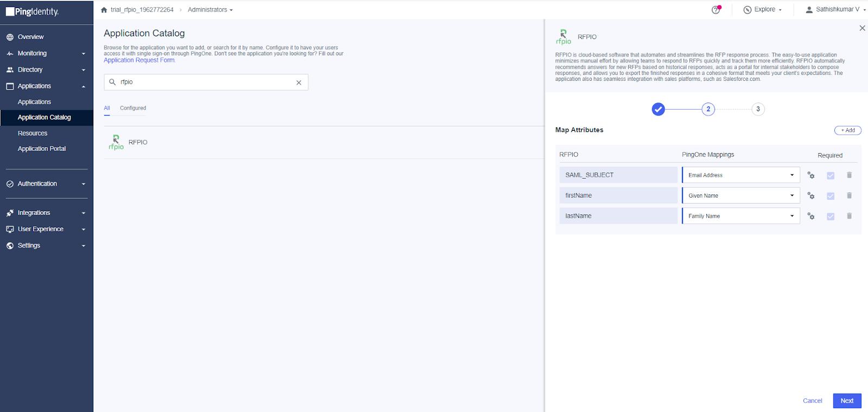The image size is (868, 412).
Task: Expand the Settings section arrow
Action: pos(84,246)
